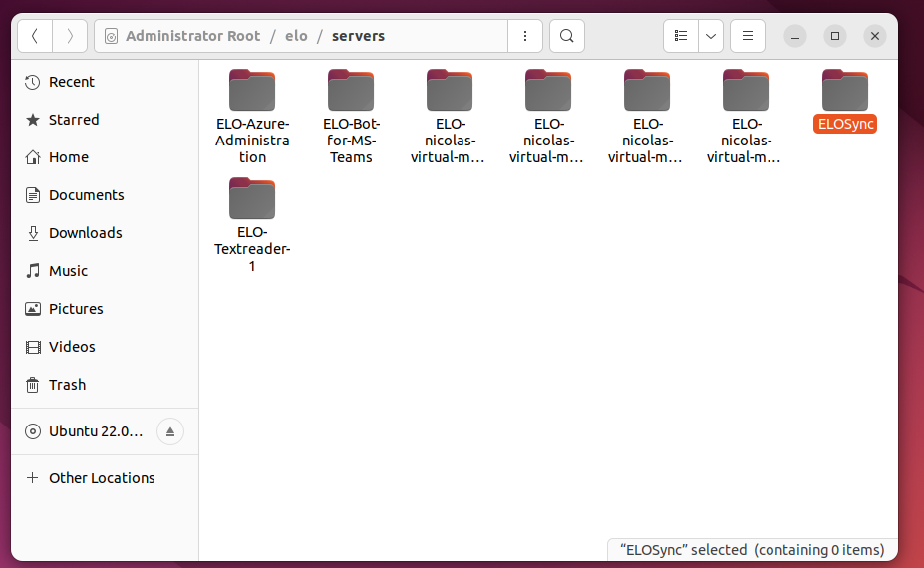Open Downloads in the sidebar
The image size is (924, 568).
(85, 233)
